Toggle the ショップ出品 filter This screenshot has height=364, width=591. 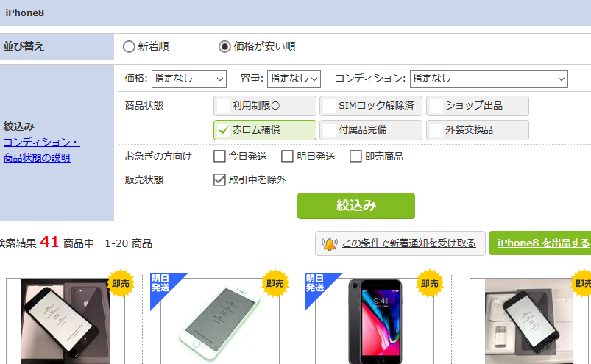478,106
